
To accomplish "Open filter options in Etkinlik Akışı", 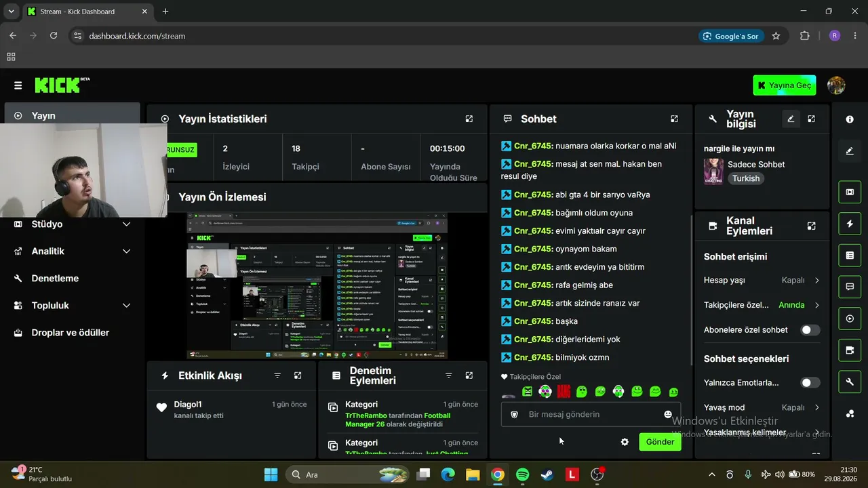I will coord(277,375).
